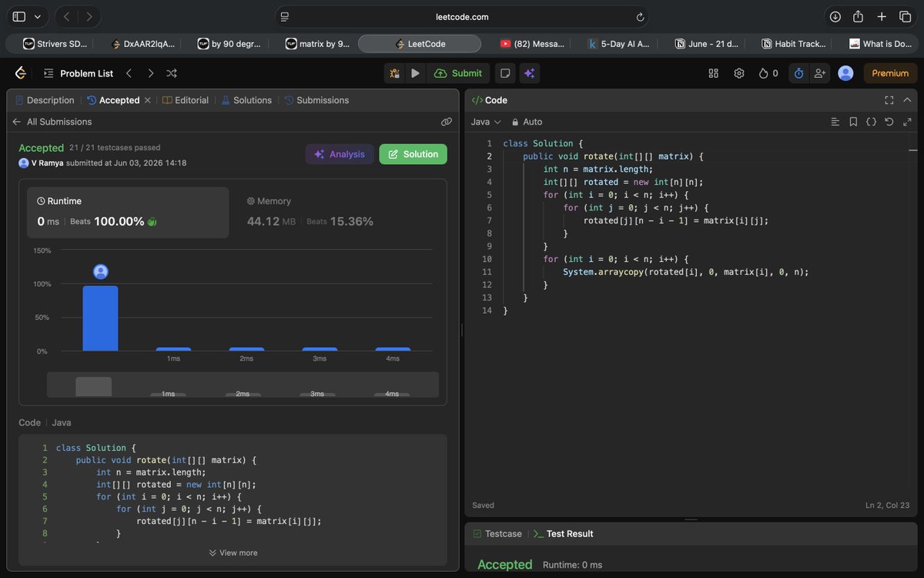The width and height of the screenshot is (924, 578).
Task: Click the green clap icon beside 100.00%
Action: click(152, 222)
